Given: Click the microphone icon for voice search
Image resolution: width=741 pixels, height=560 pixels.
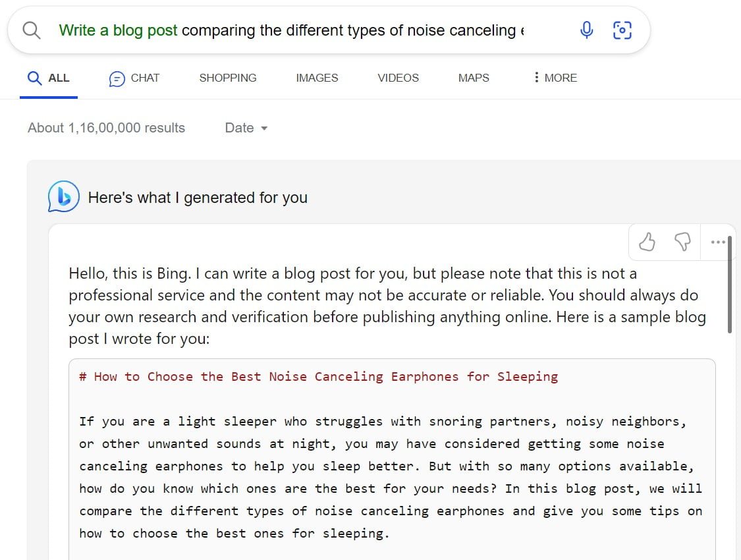Looking at the screenshot, I should tap(586, 30).
